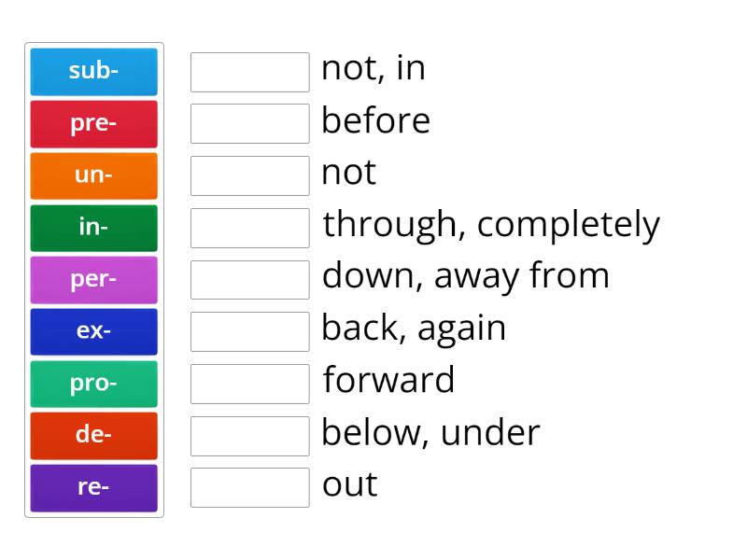This screenshot has width=747, height=560.
Task: Choose the purple "per-" prefix tile
Action: coord(93,280)
